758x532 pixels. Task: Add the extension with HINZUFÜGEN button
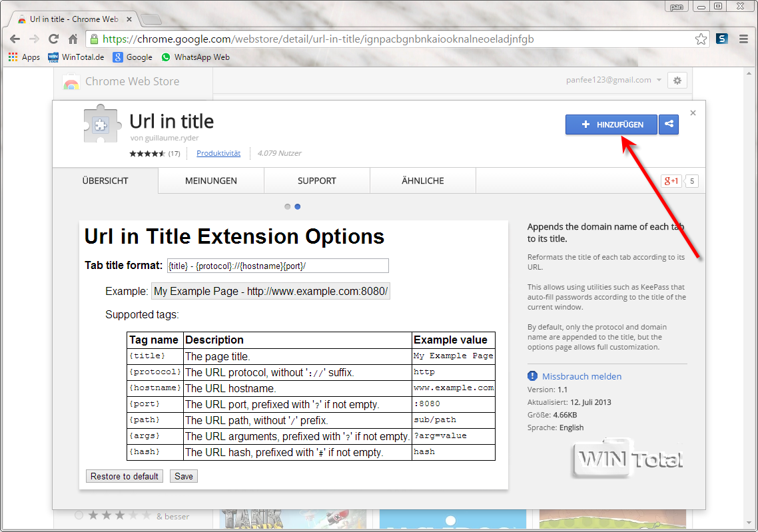[611, 125]
